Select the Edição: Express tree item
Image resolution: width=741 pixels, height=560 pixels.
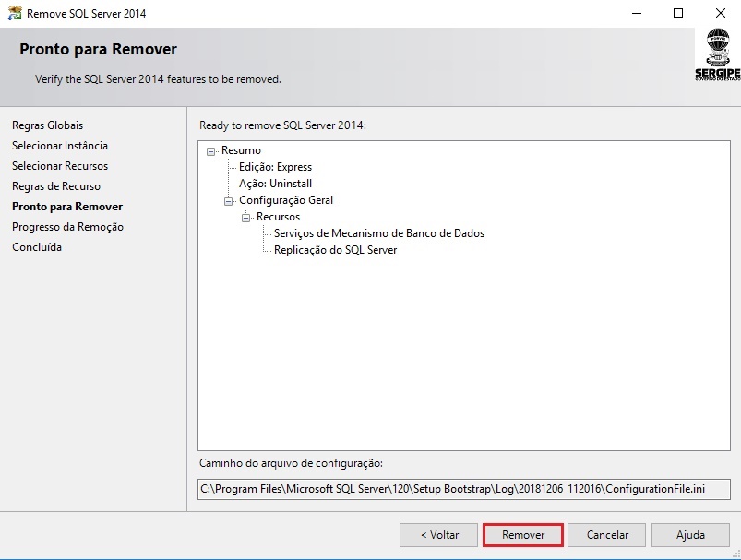(x=275, y=167)
